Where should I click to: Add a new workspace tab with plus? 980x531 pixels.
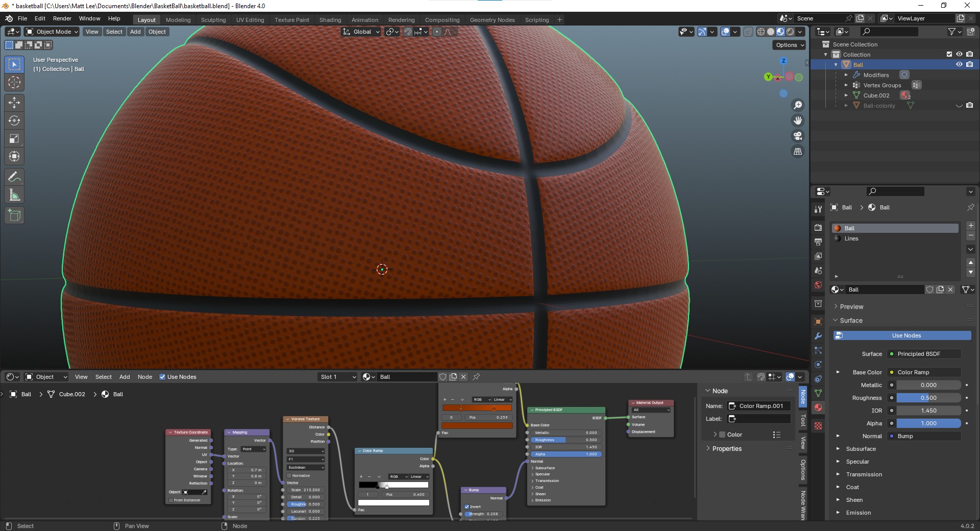pos(559,20)
